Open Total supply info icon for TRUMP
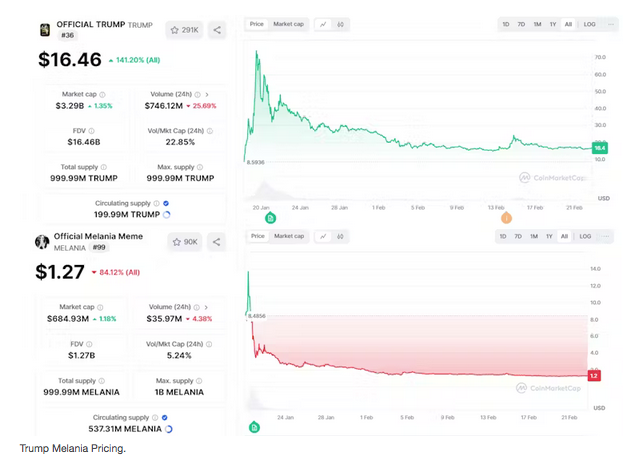Image resolution: width=626 pixels, height=462 pixels. (x=104, y=167)
